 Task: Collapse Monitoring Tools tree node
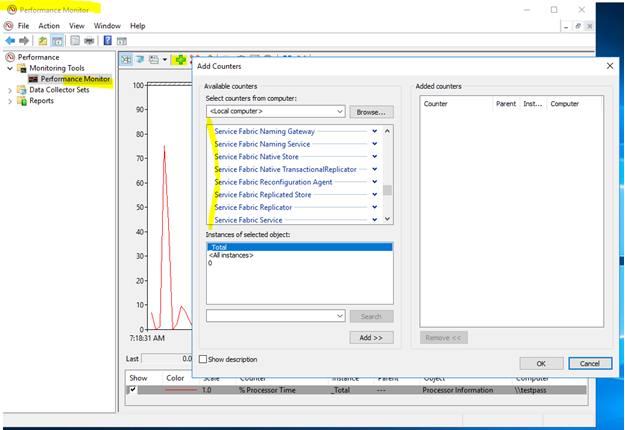point(10,68)
